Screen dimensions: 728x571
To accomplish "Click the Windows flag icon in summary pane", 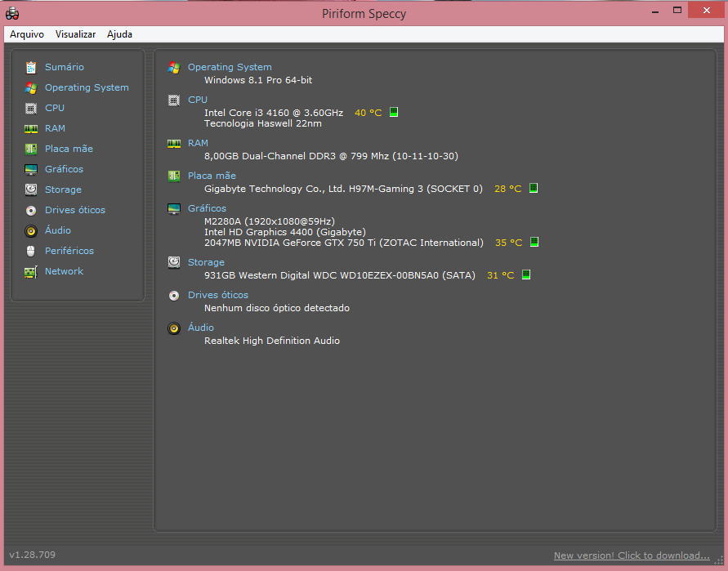I will [x=174, y=67].
